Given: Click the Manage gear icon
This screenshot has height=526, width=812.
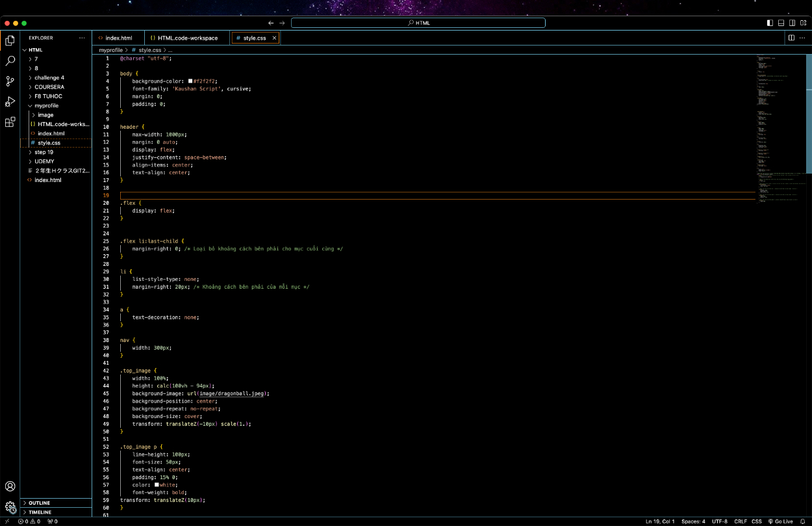Looking at the screenshot, I should (x=10, y=507).
